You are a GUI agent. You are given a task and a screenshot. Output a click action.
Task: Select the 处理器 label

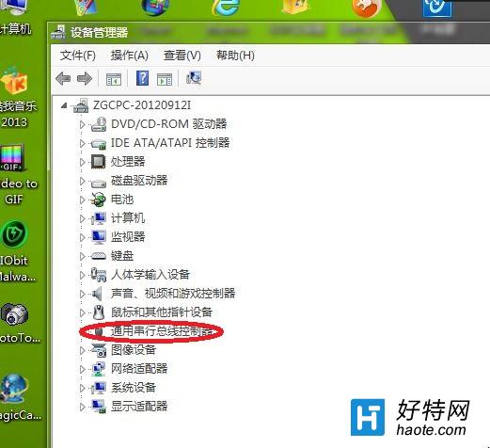[x=128, y=162]
